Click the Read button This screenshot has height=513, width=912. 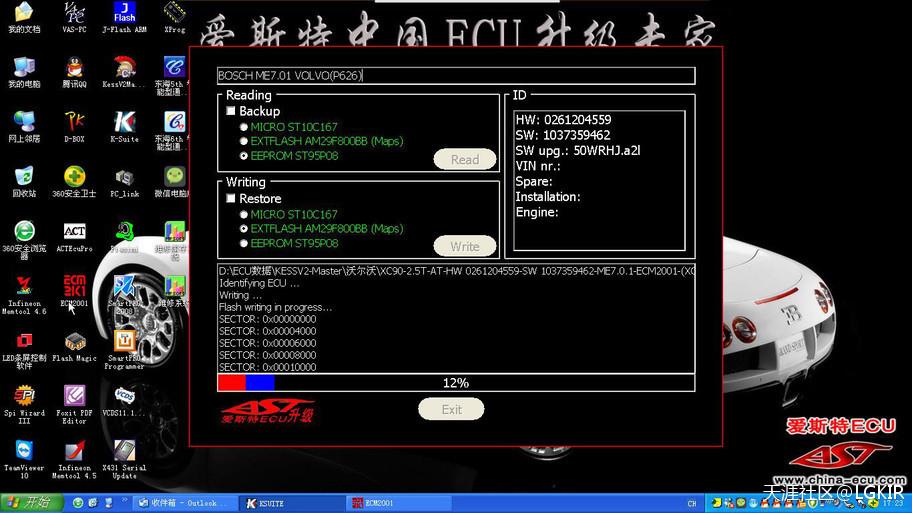pyautogui.click(x=465, y=159)
